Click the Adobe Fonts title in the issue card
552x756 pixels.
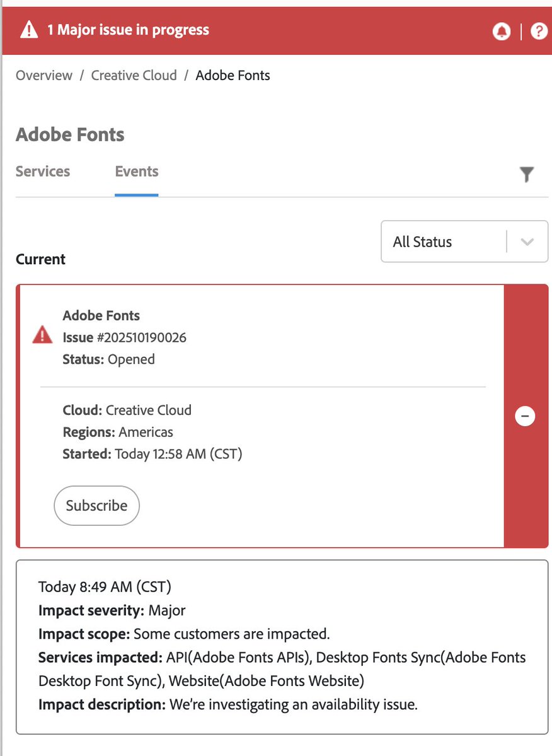[101, 315]
